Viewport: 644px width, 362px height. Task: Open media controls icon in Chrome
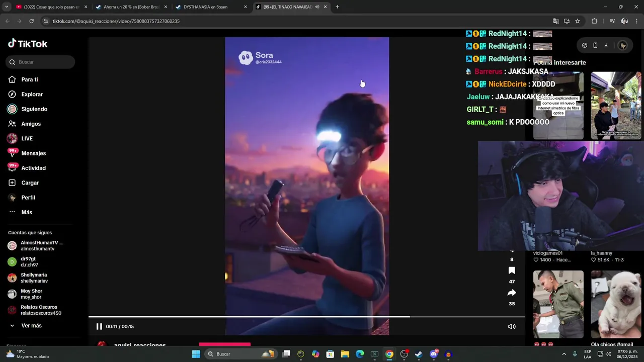pyautogui.click(x=612, y=21)
